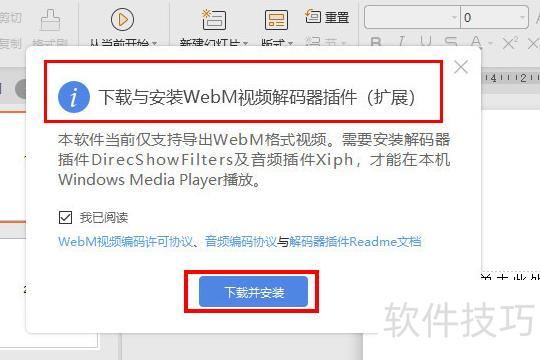Open the 音频编码协议 link
The image size is (540, 360).
click(240, 241)
